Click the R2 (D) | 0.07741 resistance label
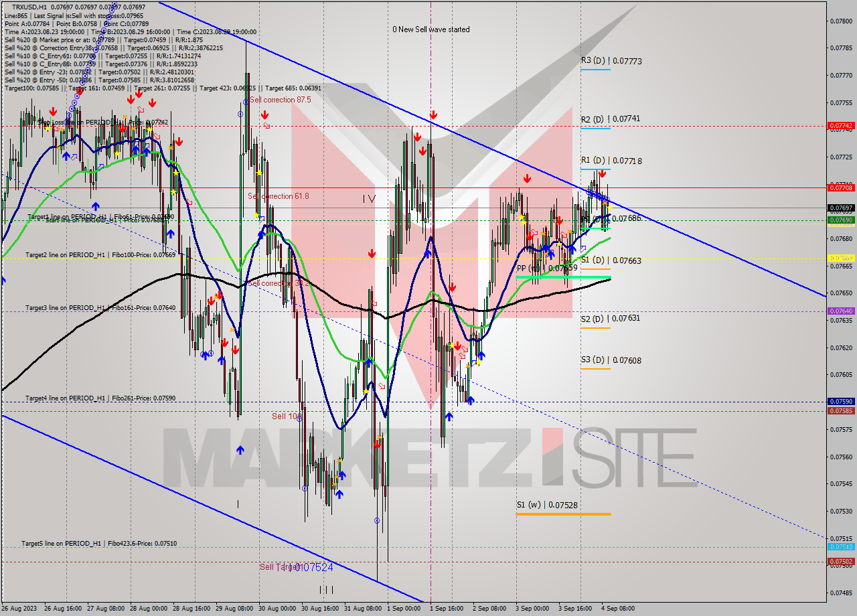 tap(611, 119)
